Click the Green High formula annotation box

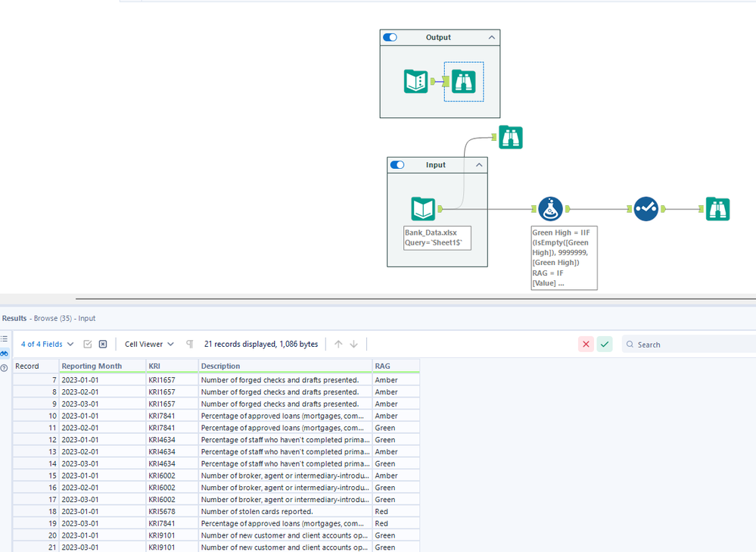pyautogui.click(x=564, y=257)
